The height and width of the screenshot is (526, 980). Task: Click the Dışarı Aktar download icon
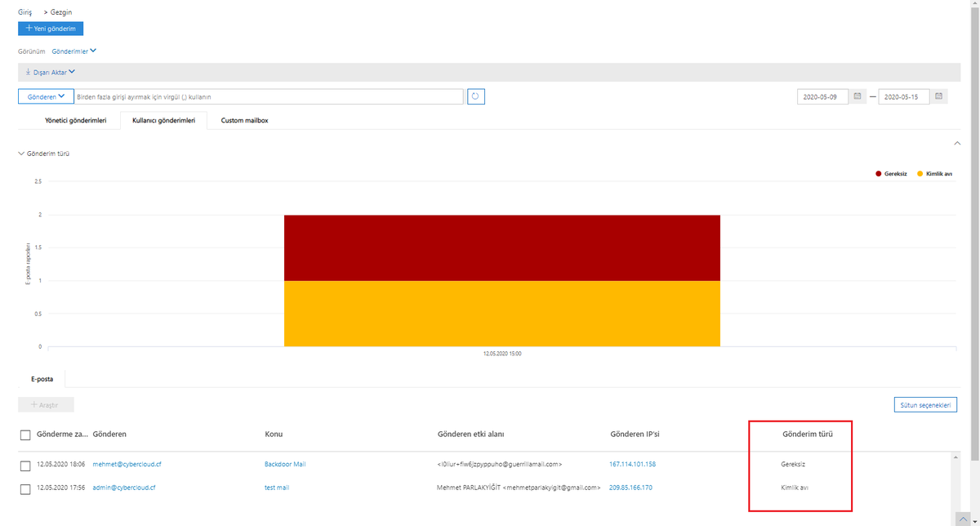(29, 72)
